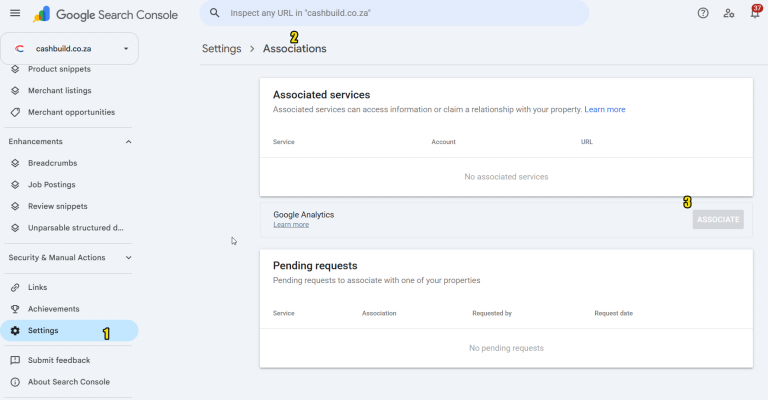Click the Account column header

[x=443, y=142]
